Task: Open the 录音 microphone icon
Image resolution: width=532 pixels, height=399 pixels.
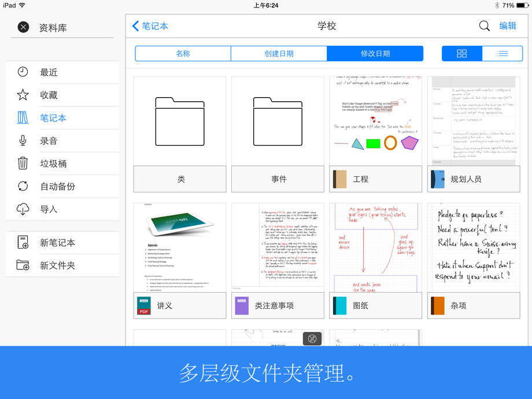Action: click(x=23, y=140)
